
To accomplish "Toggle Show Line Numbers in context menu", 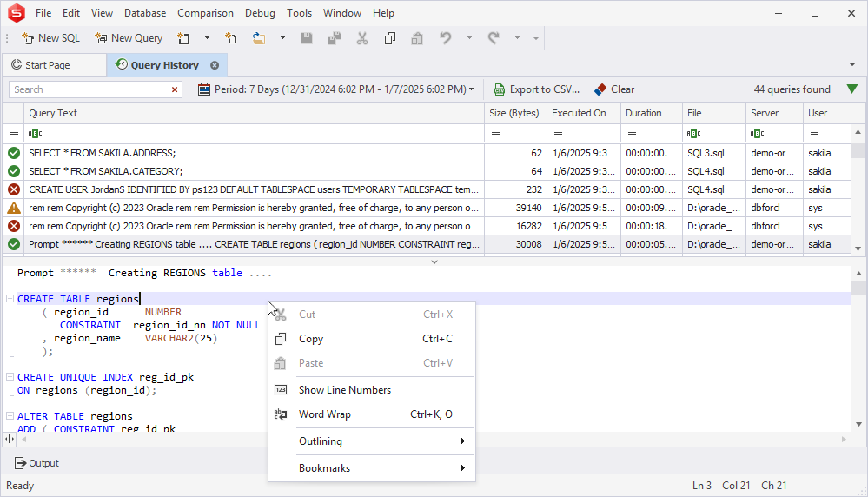I will coord(372,390).
